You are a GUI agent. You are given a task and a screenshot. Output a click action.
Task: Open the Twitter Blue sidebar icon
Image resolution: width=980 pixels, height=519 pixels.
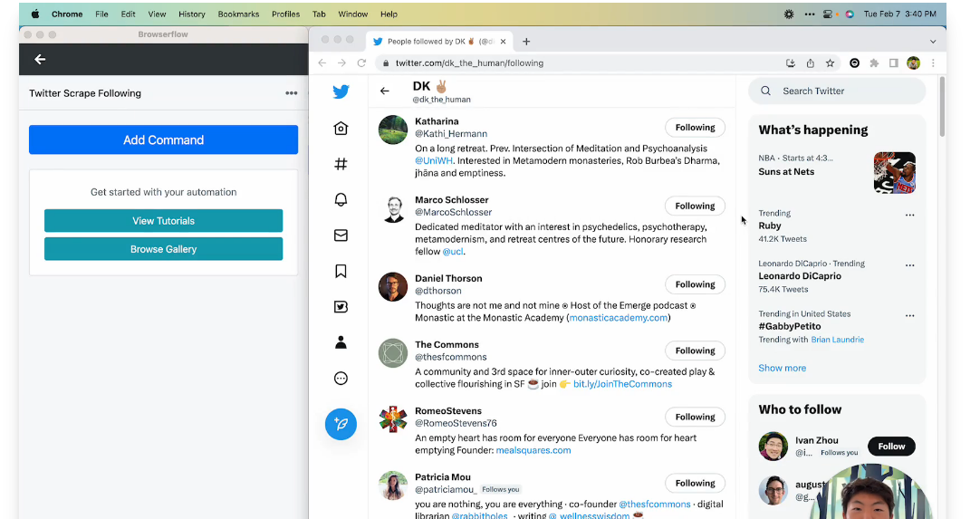click(x=341, y=306)
